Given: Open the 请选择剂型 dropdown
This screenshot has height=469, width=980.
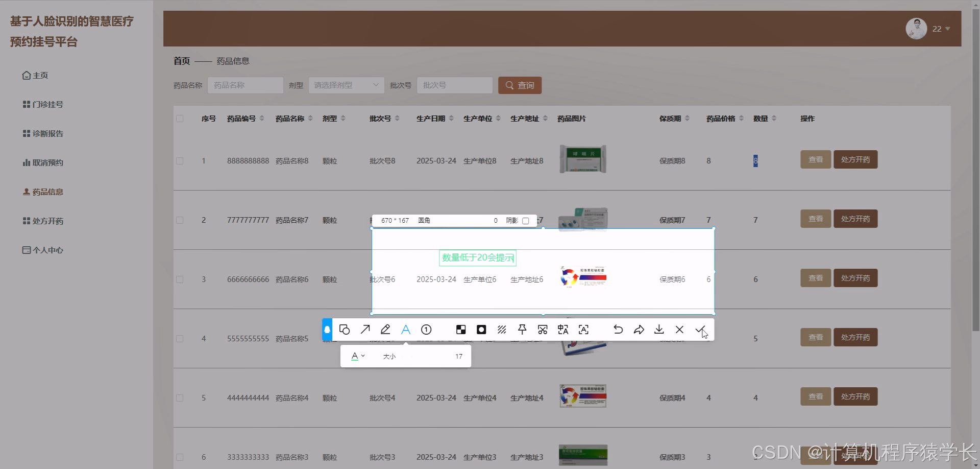Looking at the screenshot, I should [347, 85].
